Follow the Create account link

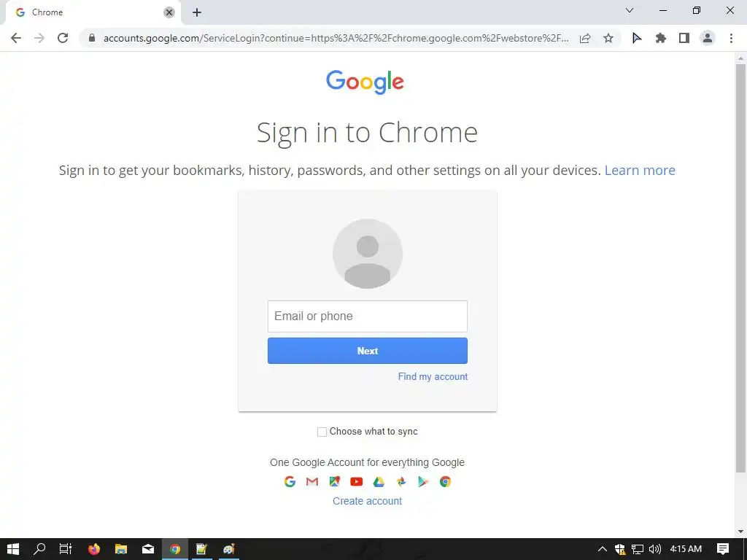[368, 501]
